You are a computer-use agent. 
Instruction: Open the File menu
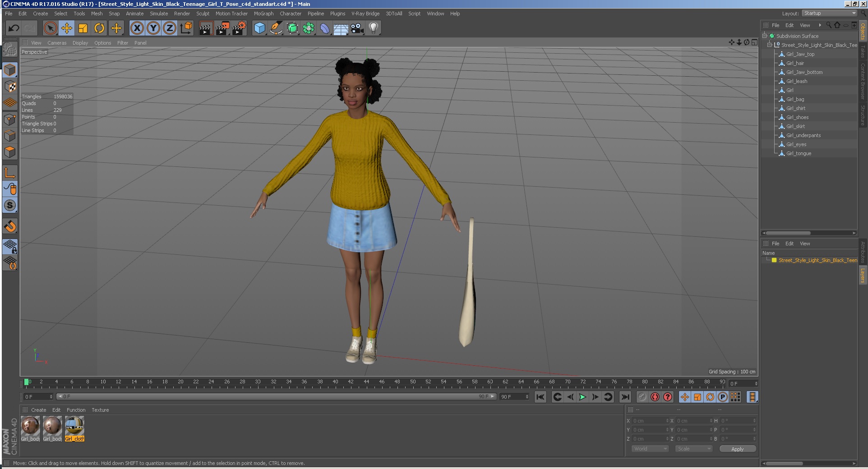point(9,14)
